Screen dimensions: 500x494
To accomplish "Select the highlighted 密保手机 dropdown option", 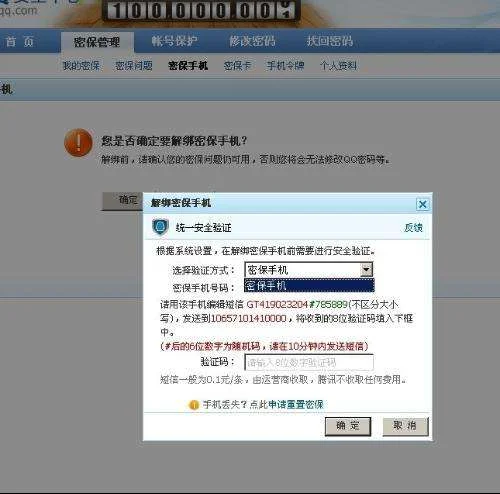I will [x=309, y=285].
